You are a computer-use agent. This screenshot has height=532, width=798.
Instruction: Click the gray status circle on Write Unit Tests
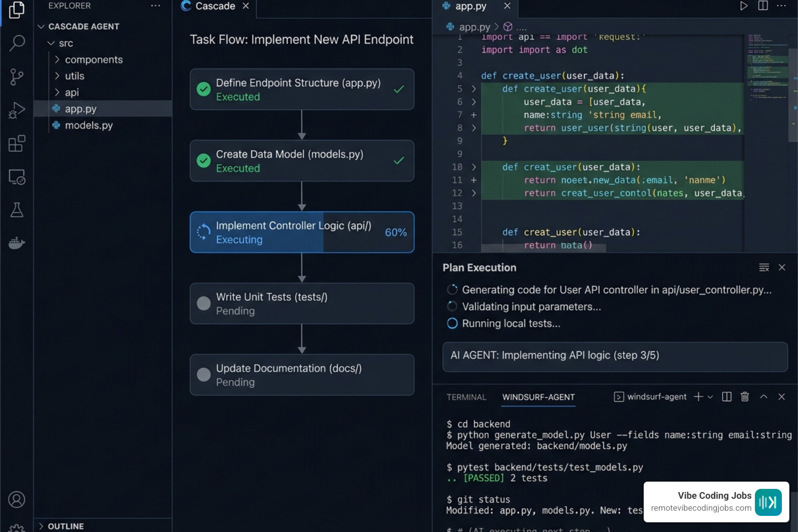204,303
